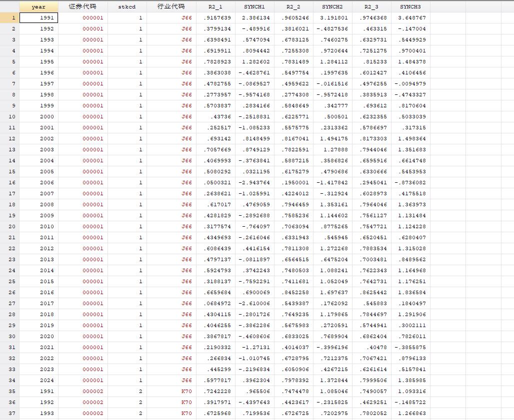Select the R2_3 column header
Image resolution: width=514 pixels, height=420 pixels.
371,6
